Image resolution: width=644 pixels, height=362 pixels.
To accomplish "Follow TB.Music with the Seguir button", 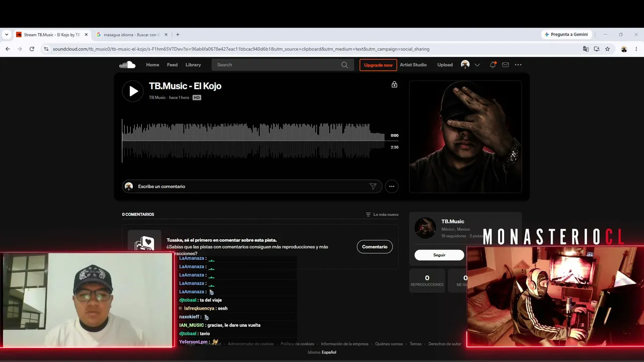I will [439, 255].
